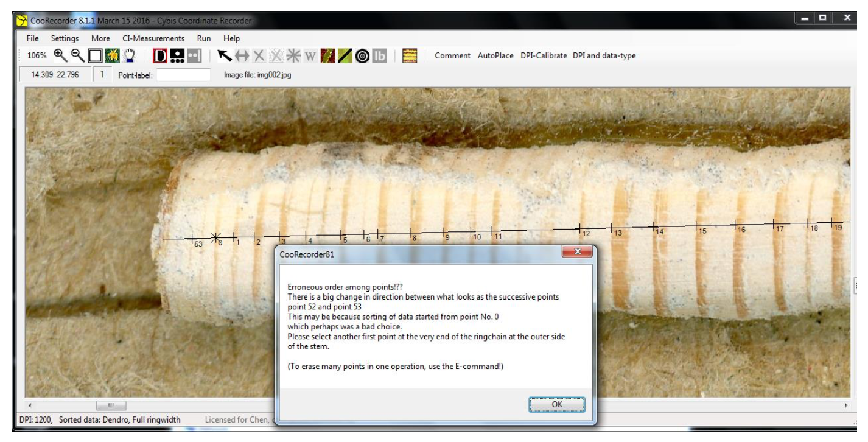Click the DPI-Calibrate toolbar command

click(x=544, y=56)
